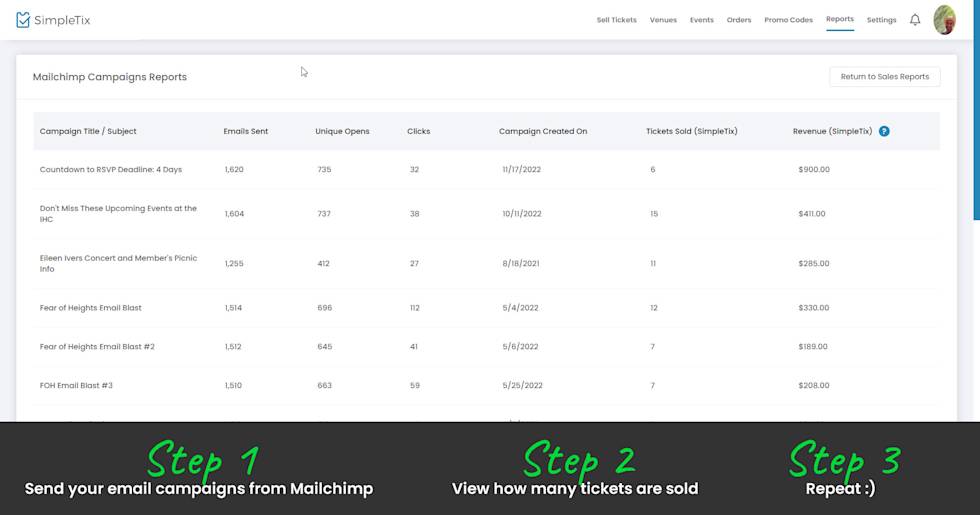Click the 412 unique opens value

[323, 264]
